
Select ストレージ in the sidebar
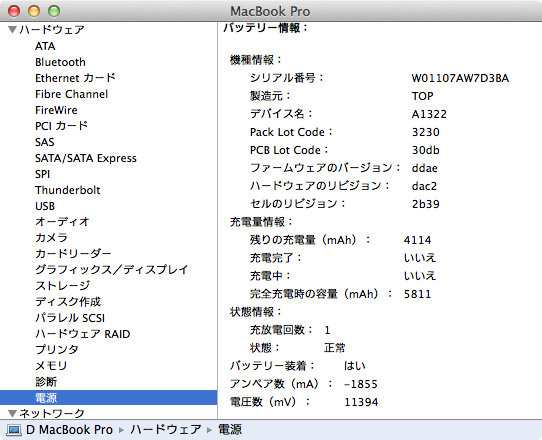[63, 286]
